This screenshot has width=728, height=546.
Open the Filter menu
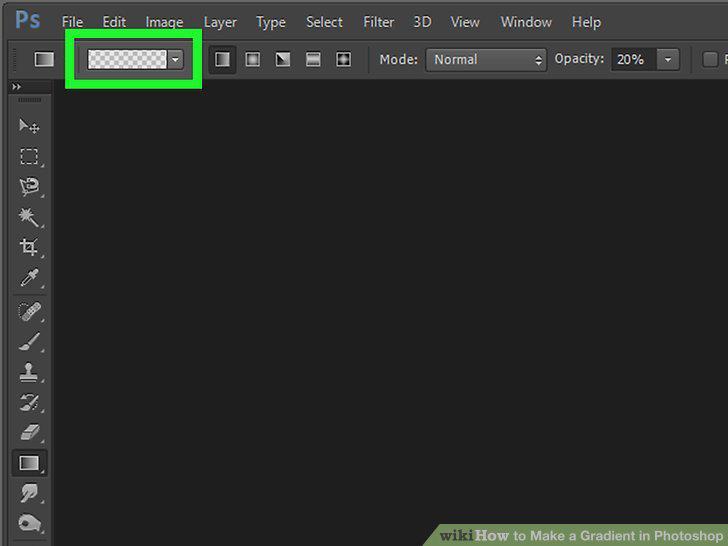(378, 22)
